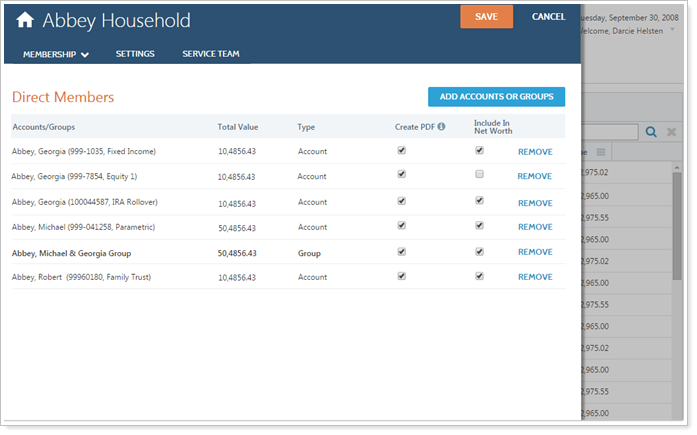
Task: Open the Settings tab
Action: click(x=135, y=54)
